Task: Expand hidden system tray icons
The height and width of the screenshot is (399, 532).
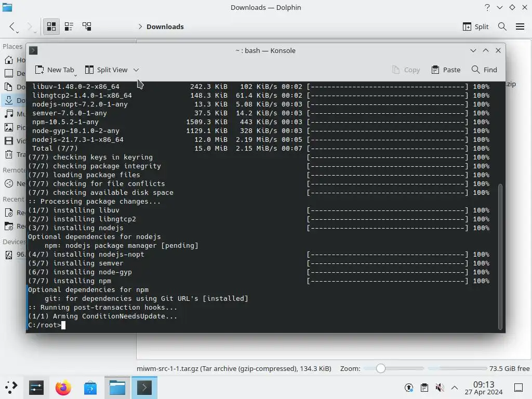Action: click(455, 388)
